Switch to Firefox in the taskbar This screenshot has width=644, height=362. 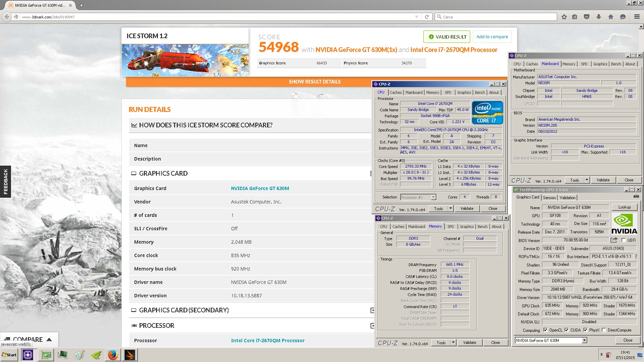113,355
